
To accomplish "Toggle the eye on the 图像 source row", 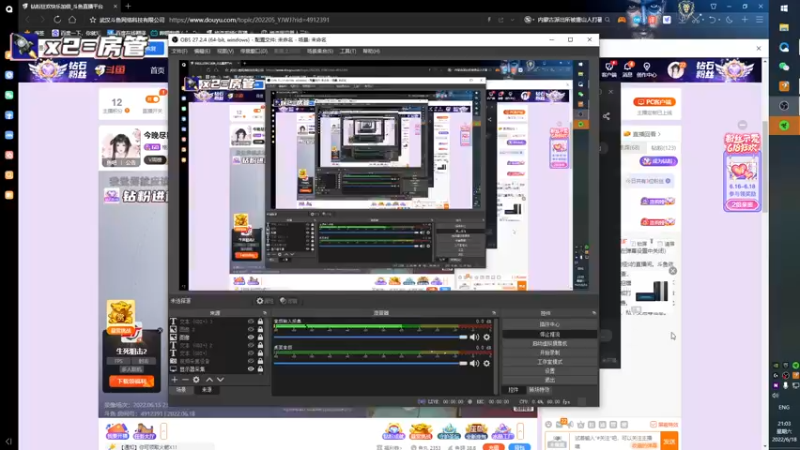I will click(251, 337).
